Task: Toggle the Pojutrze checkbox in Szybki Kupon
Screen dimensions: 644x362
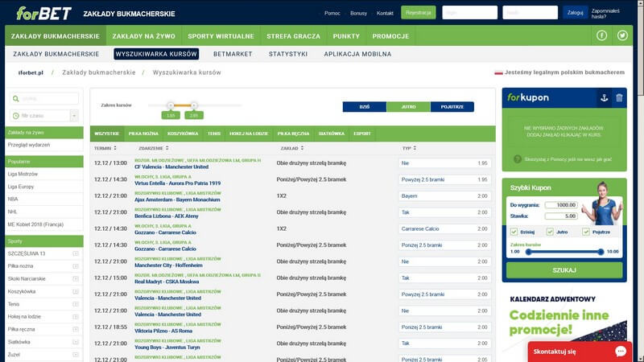Action: click(x=586, y=232)
